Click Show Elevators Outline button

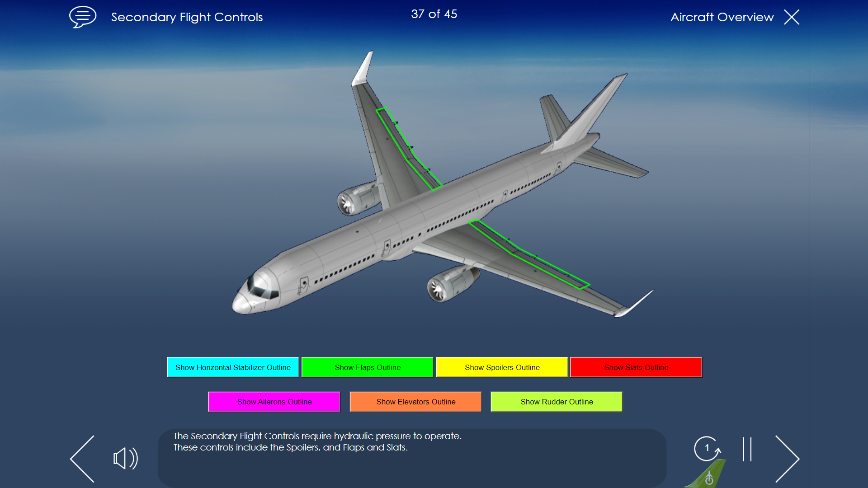415,402
